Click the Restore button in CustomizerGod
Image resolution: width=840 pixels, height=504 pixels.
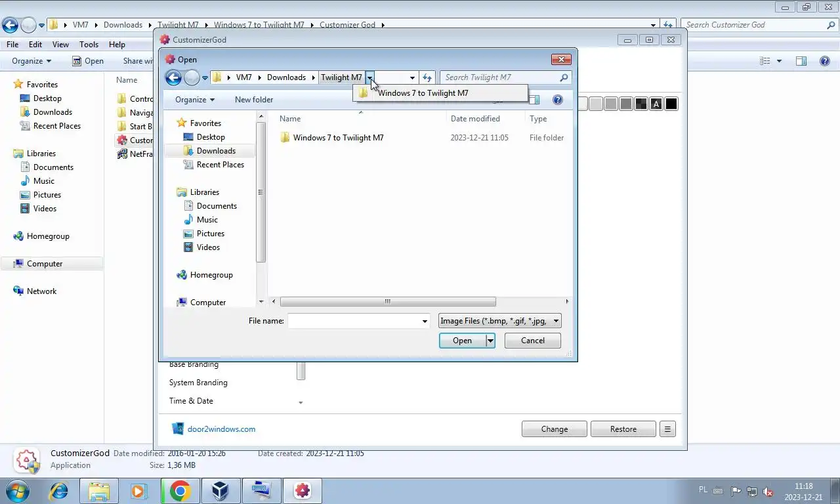point(623,429)
